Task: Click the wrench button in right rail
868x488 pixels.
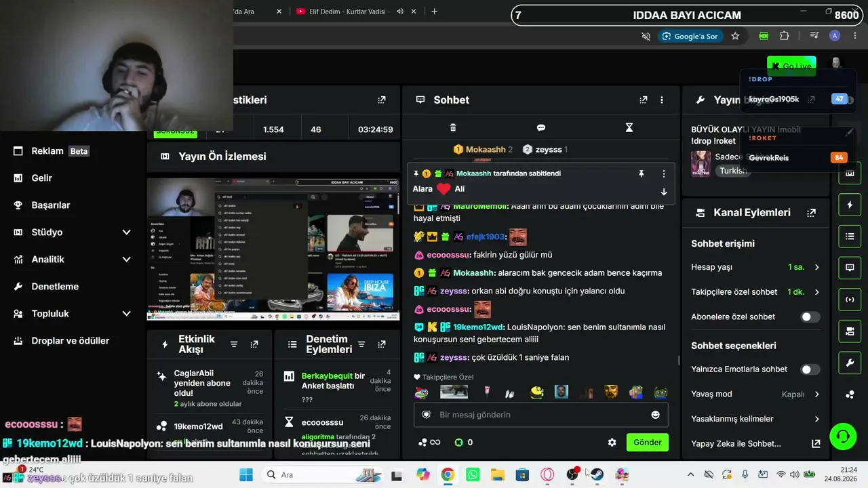Action: [x=850, y=363]
